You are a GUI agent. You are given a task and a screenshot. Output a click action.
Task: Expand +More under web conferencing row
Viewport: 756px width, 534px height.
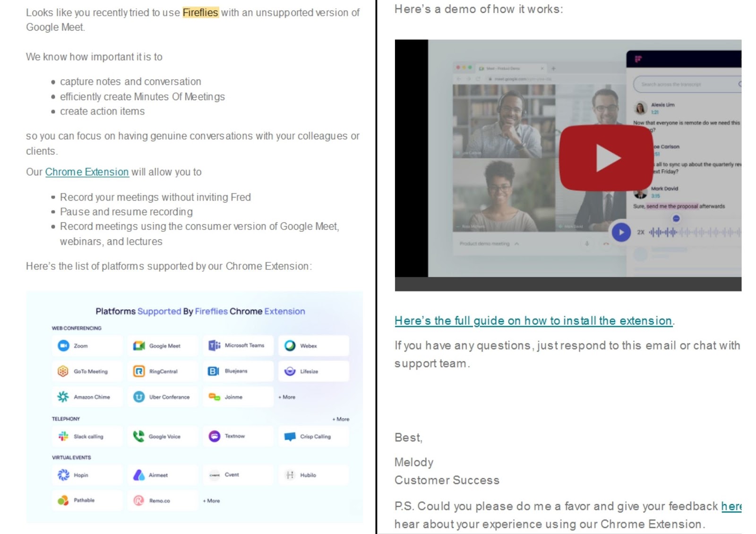[287, 397]
